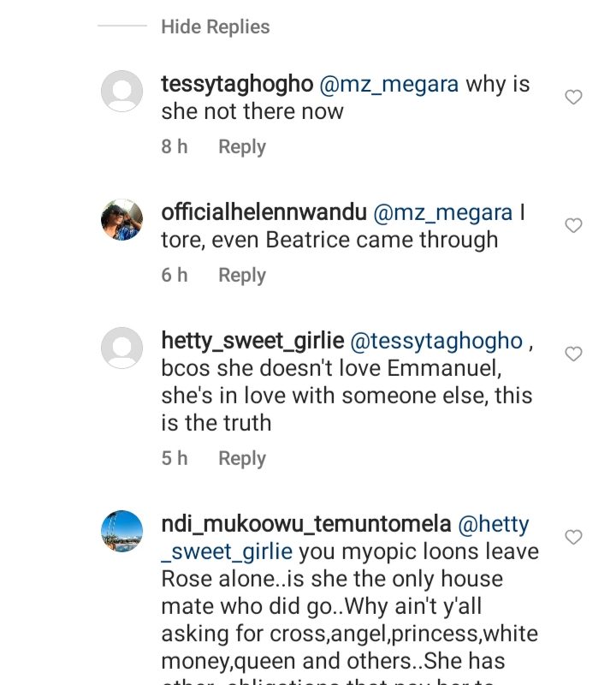Reply to officialhelennwandu's comment
The height and width of the screenshot is (685, 616).
pos(242,276)
